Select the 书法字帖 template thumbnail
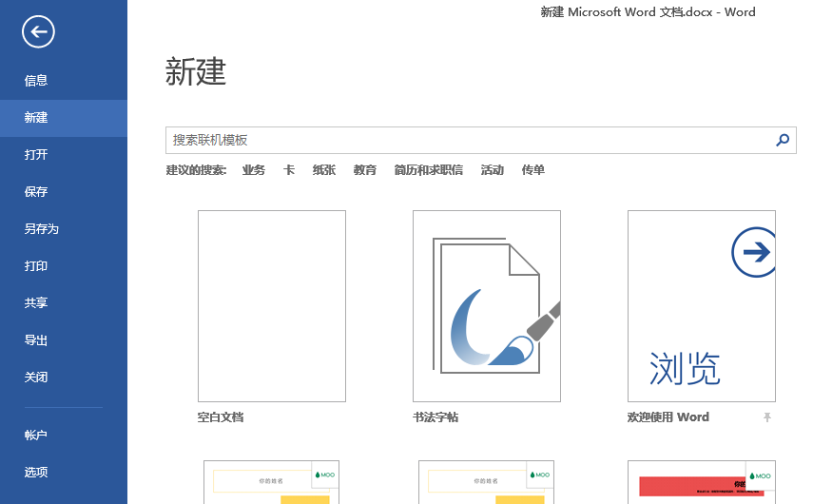813x504 pixels. [487, 306]
